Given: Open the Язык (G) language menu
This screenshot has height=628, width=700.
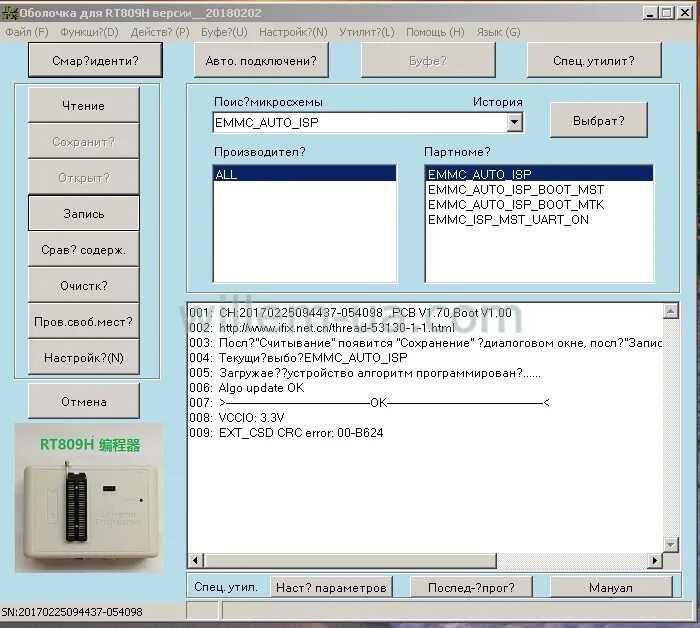Looking at the screenshot, I should (x=498, y=32).
